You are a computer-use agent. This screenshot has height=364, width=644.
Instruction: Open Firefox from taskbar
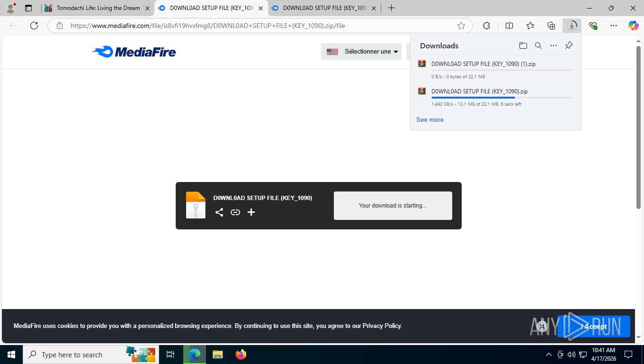241,355
